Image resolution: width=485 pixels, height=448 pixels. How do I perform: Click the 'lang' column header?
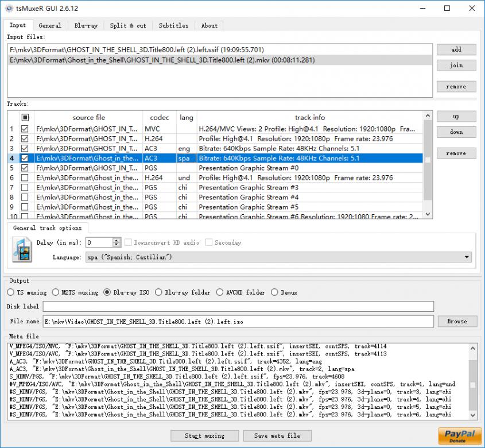tap(187, 117)
